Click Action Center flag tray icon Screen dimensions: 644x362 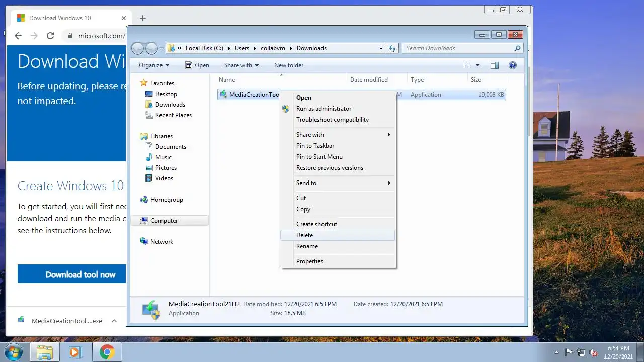pyautogui.click(x=569, y=352)
